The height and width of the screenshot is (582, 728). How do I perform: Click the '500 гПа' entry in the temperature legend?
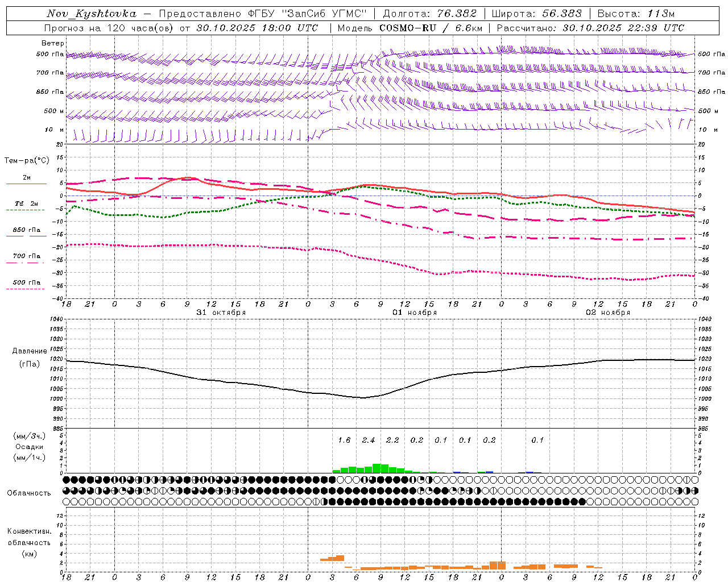pos(26,282)
